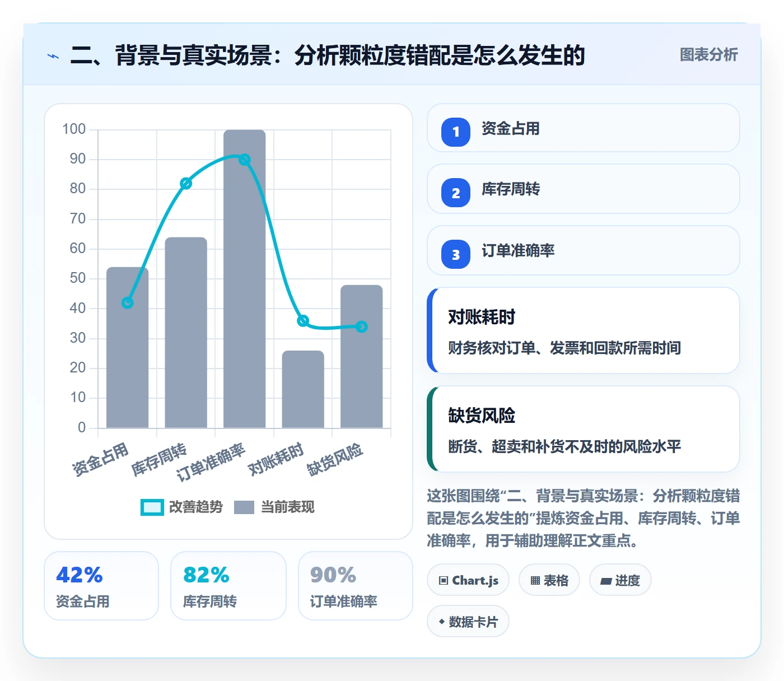Click the 缺货风险 bar in the chart
Image resolution: width=784 pixels, height=681 pixels.
(362, 357)
